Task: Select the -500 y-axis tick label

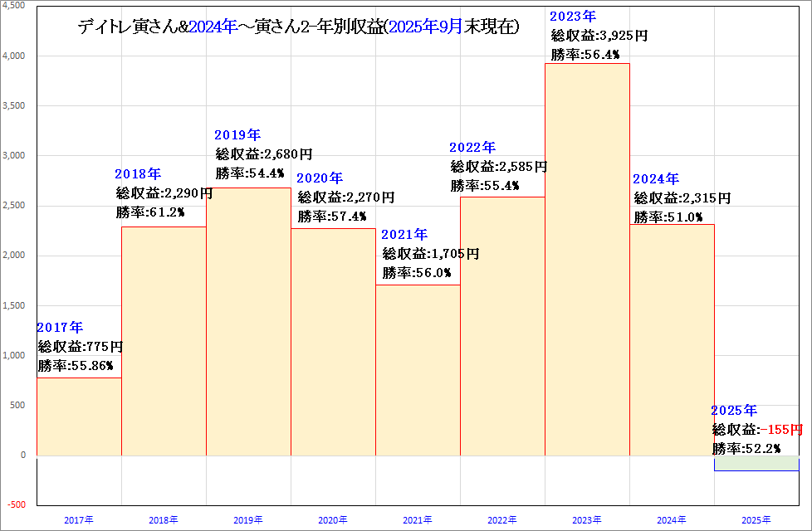Action: tap(16, 504)
